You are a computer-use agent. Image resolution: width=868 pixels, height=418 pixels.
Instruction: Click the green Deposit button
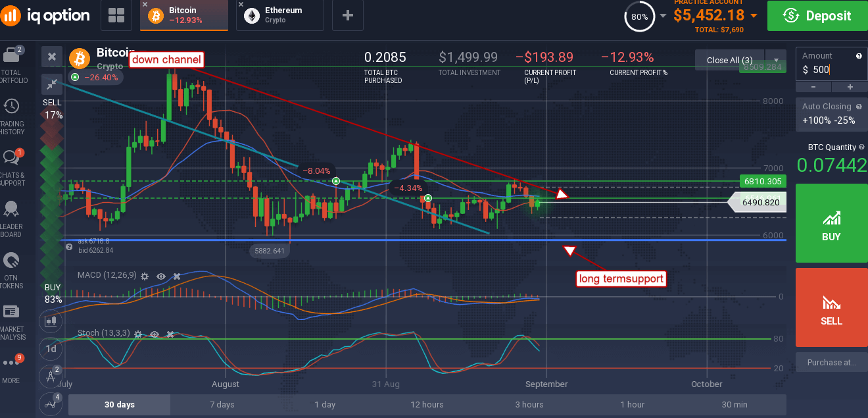[817, 16]
